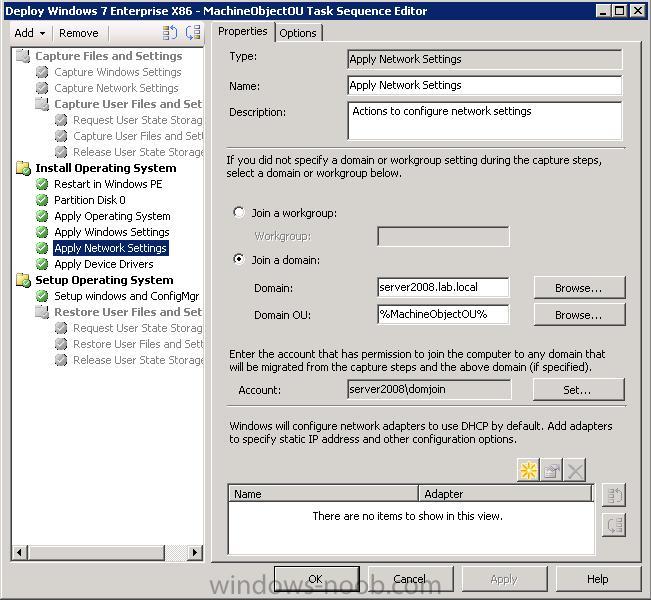Viewport: 651px width, 600px height.
Task: Click the Account field showing server2008\domjoin
Action: click(x=429, y=389)
